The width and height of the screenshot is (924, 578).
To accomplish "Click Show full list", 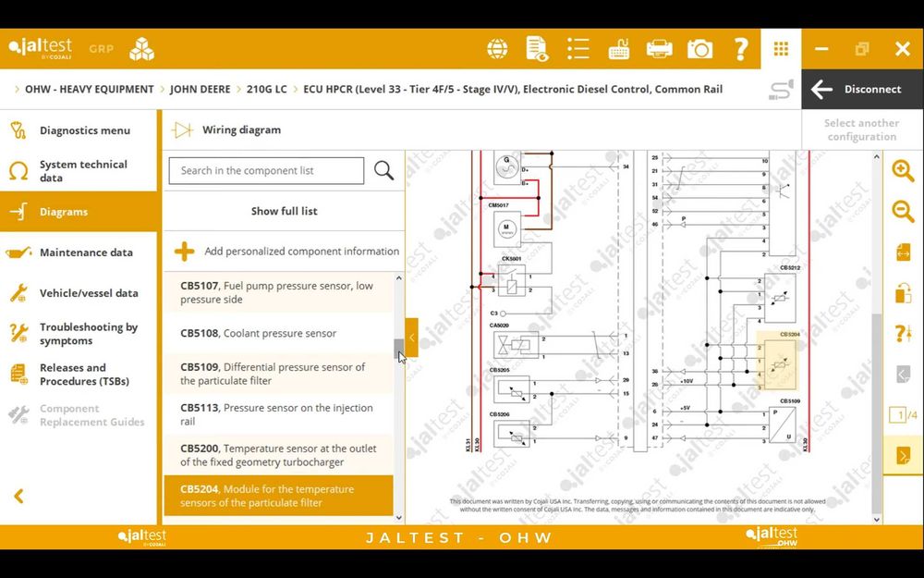I will 284,211.
